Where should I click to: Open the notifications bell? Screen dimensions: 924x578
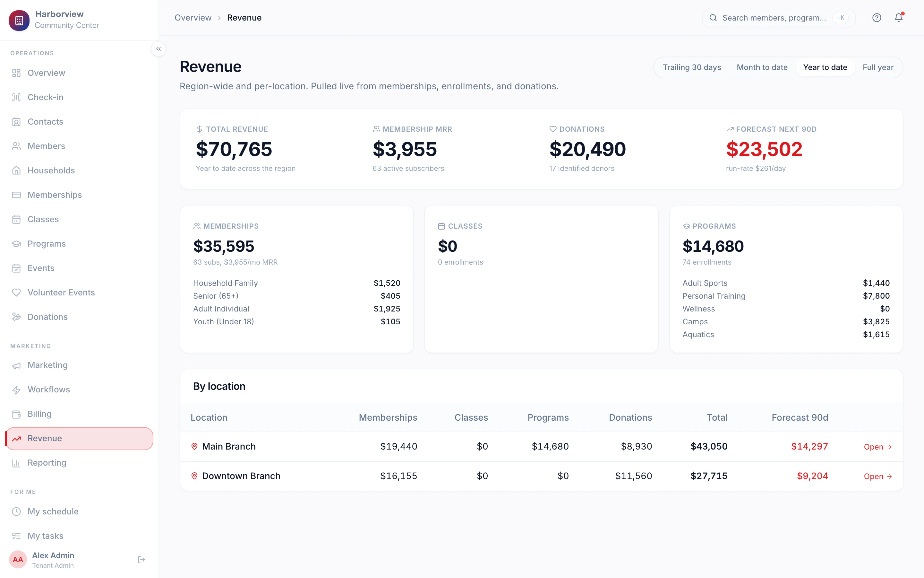899,18
